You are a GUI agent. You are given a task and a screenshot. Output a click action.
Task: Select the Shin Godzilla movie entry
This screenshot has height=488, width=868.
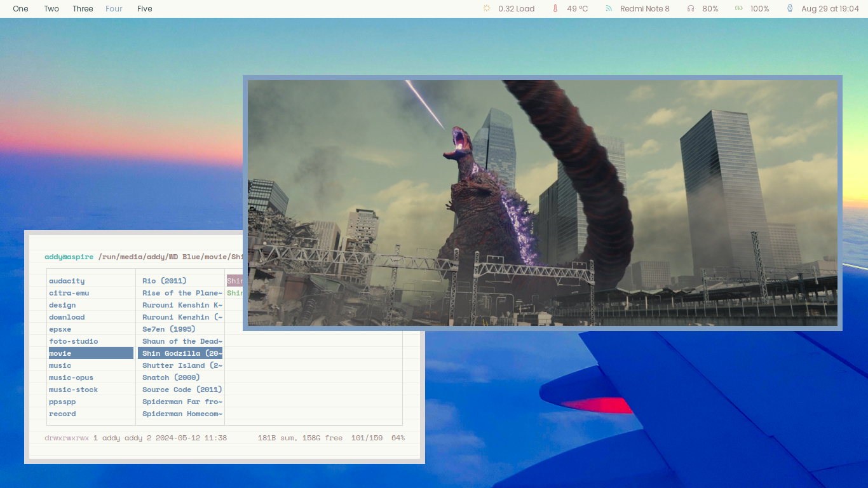pos(180,353)
